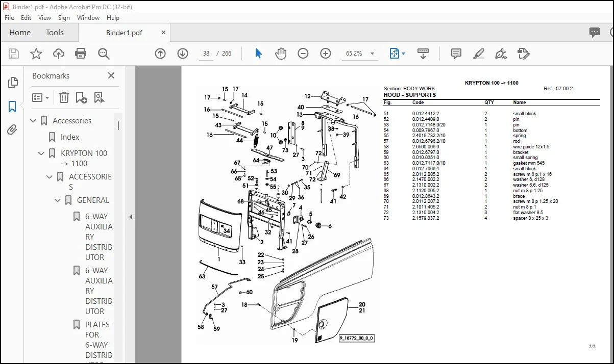
Task: Click the page number field
Action: coord(206,54)
